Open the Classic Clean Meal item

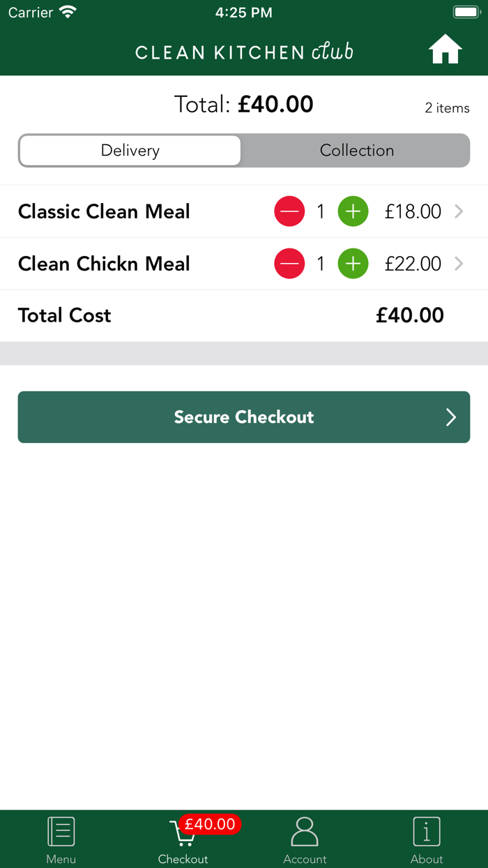[x=105, y=211]
